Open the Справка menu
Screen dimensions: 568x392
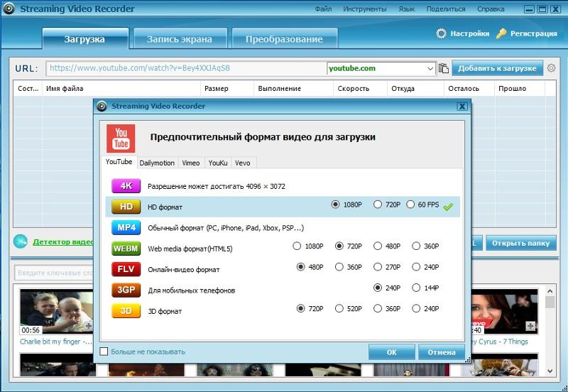[x=491, y=9]
